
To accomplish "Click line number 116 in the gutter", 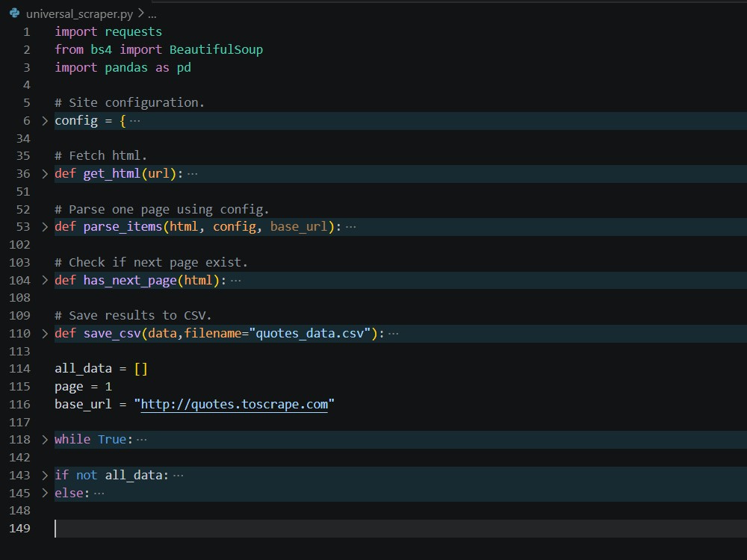I will pos(19,404).
